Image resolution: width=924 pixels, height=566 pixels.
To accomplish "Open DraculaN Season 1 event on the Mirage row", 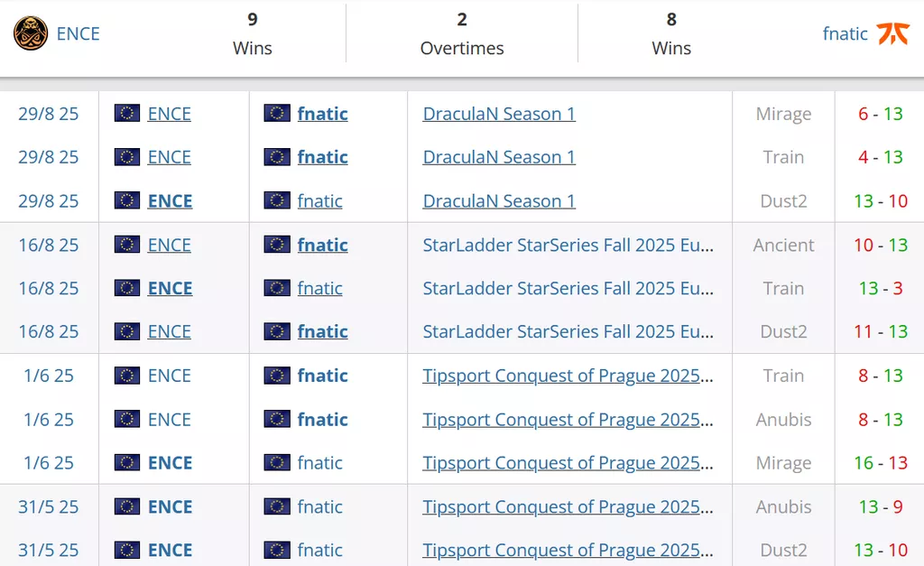I will click(x=499, y=113).
